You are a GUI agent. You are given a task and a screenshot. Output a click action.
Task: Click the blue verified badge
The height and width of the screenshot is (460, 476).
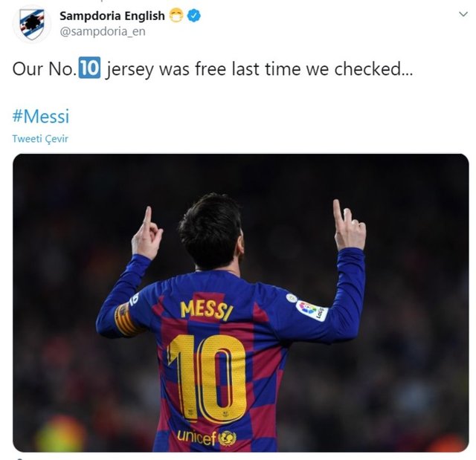(x=193, y=16)
